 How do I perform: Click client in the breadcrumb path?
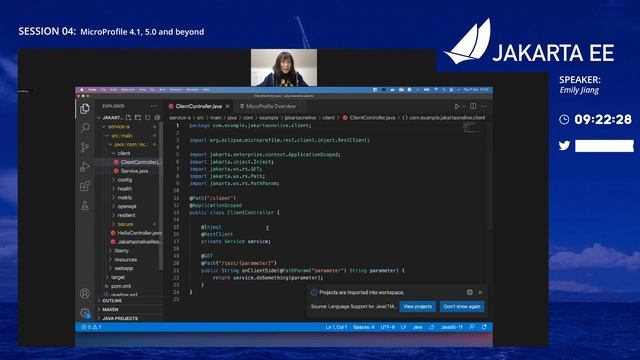click(328, 118)
